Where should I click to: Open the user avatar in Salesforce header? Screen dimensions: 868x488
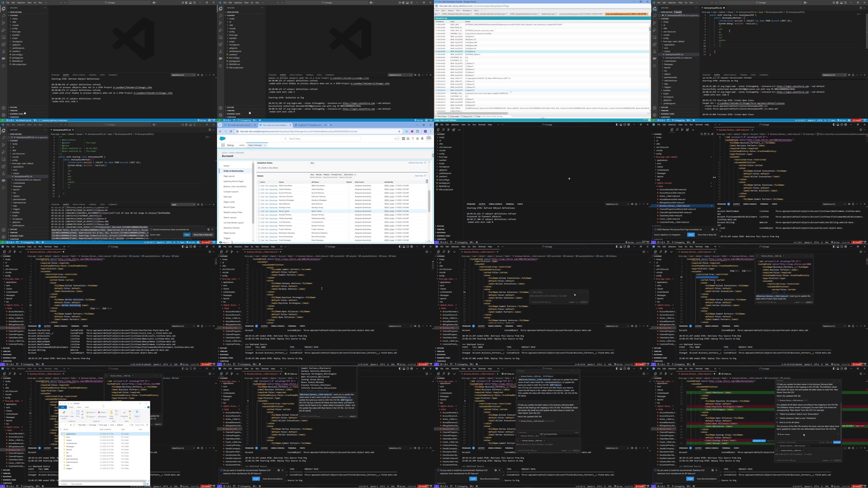click(429, 139)
